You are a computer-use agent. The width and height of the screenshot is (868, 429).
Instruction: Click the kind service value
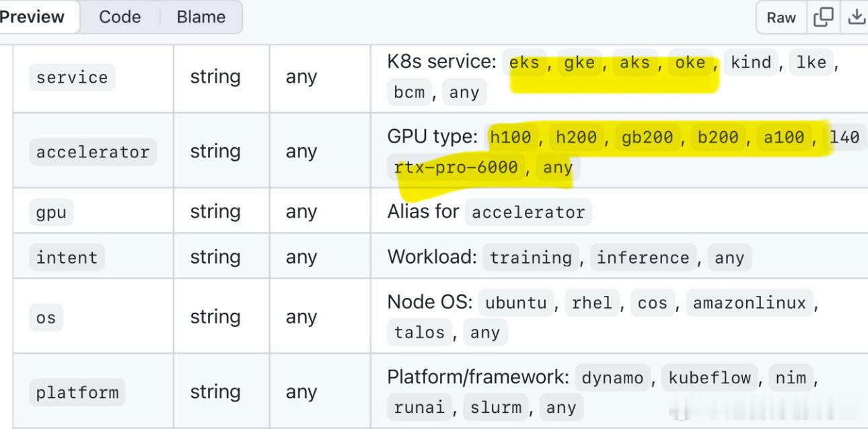coord(751,63)
